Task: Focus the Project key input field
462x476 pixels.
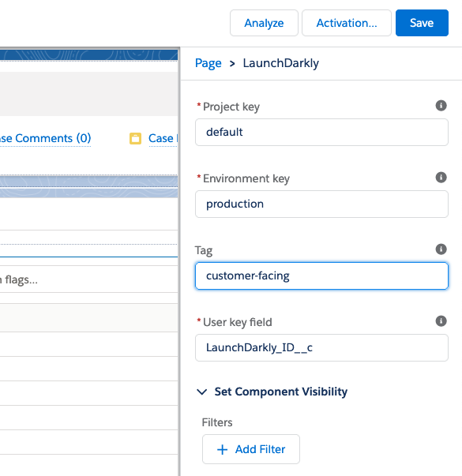Action: pos(321,133)
